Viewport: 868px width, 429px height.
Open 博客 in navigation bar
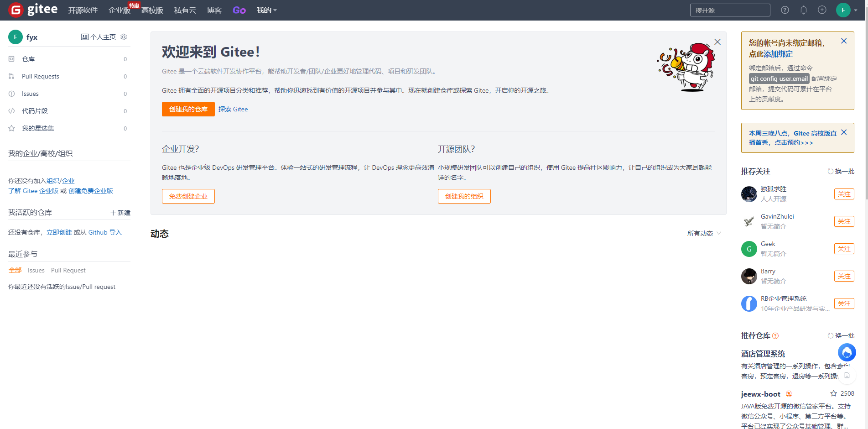pos(214,10)
